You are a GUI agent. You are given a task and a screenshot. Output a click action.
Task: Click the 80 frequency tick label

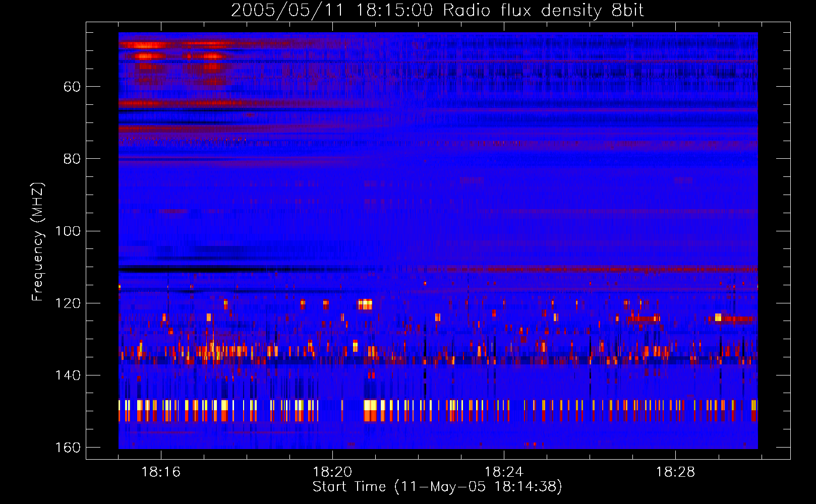click(72, 159)
